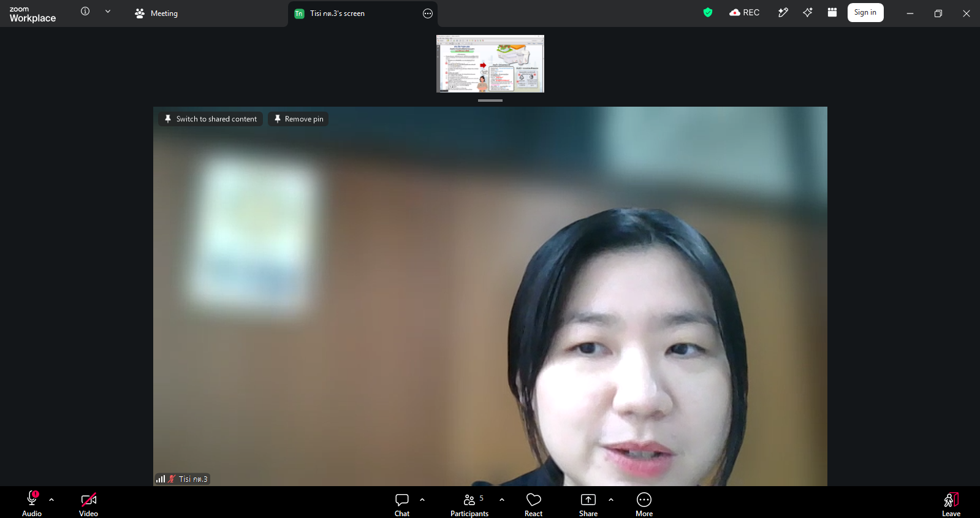Switch to shared content view
The height and width of the screenshot is (518, 980).
tap(211, 119)
